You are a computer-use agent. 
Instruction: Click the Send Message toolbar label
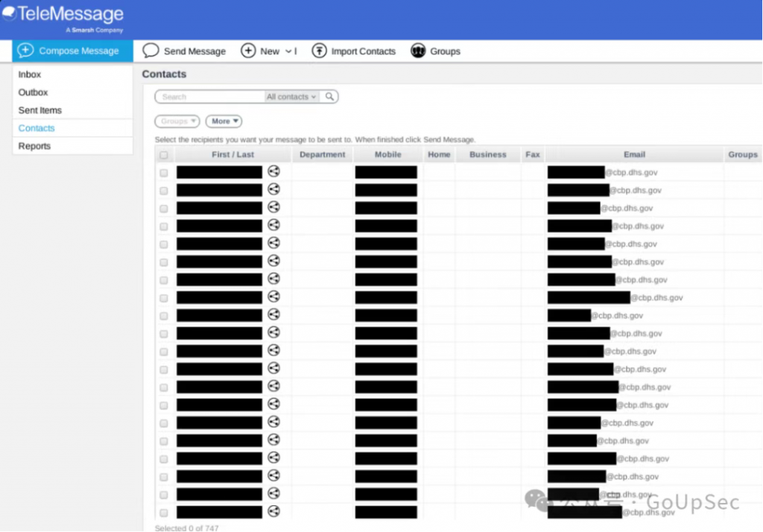[x=194, y=51]
